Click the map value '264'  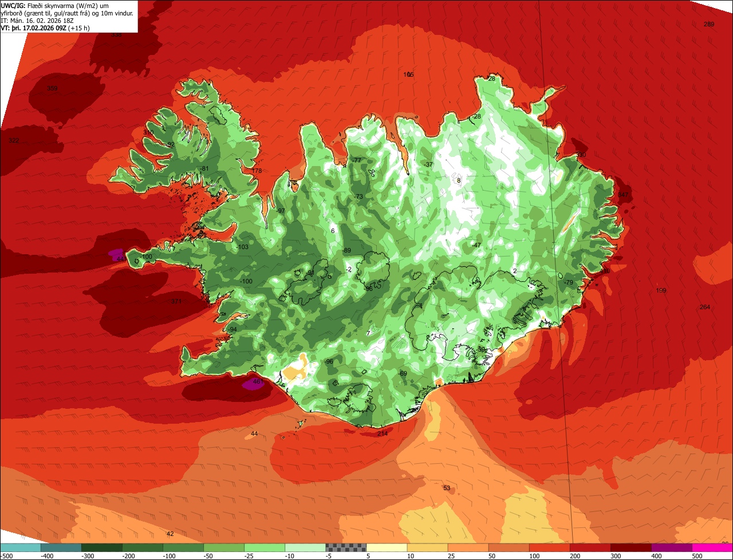[704, 307]
